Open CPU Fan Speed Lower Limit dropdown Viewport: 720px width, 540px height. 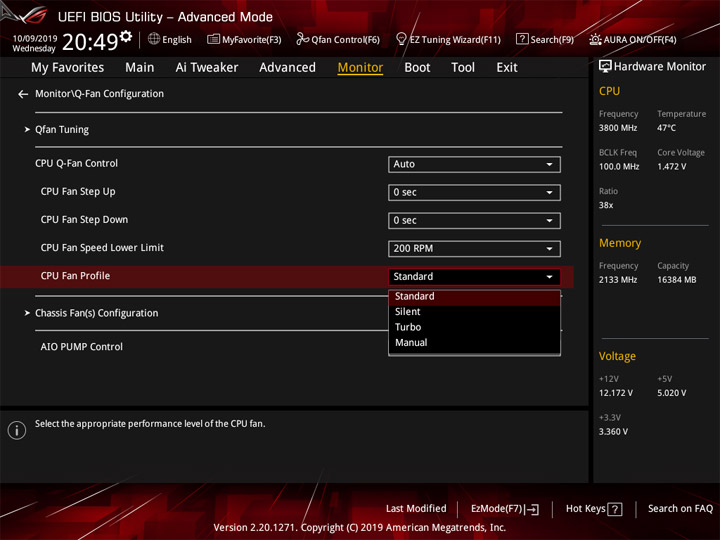click(474, 248)
